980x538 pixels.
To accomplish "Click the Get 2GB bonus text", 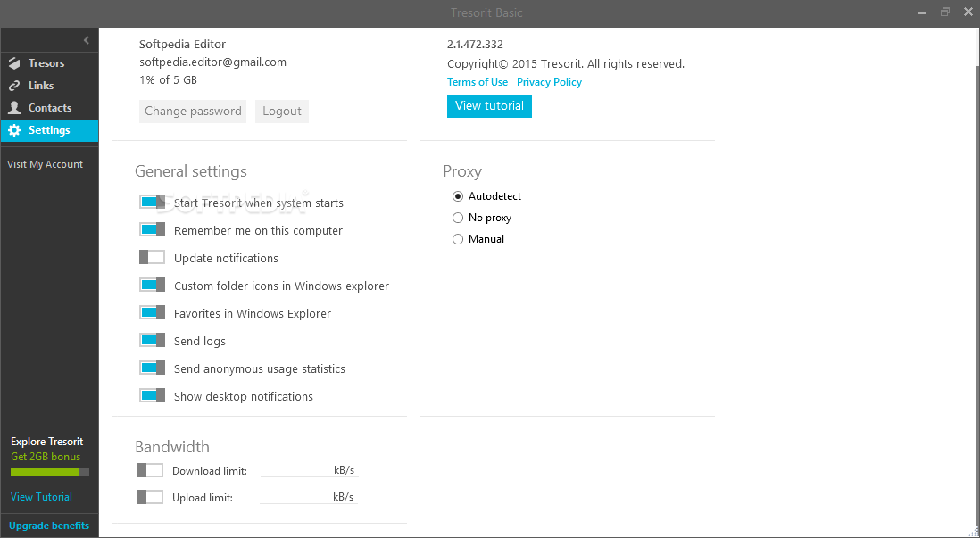I will [x=46, y=457].
